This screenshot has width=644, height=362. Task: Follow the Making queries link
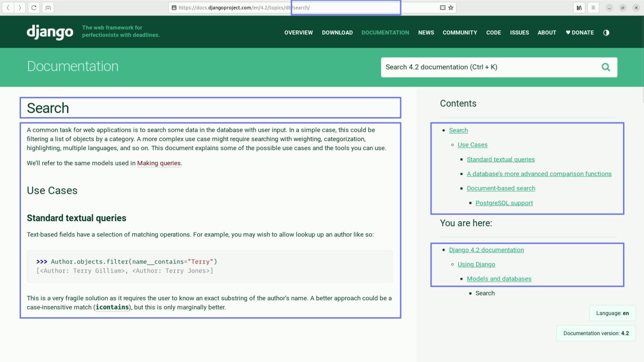coord(159,163)
